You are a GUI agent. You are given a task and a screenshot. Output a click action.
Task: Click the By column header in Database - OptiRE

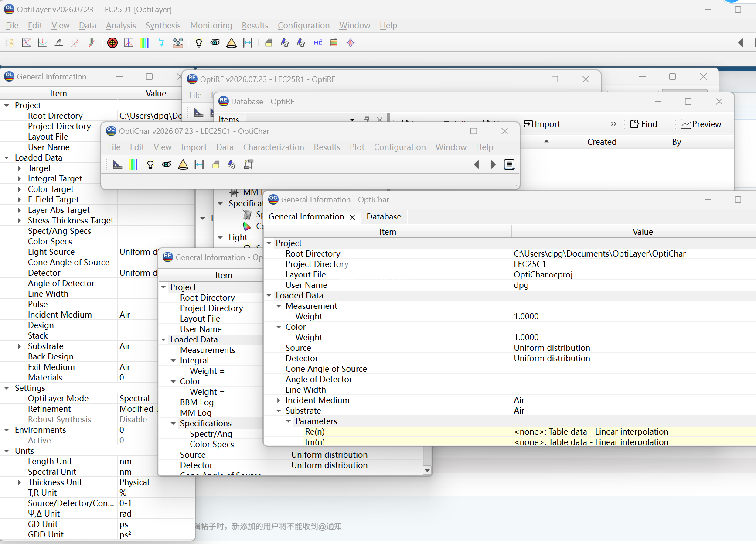(676, 142)
